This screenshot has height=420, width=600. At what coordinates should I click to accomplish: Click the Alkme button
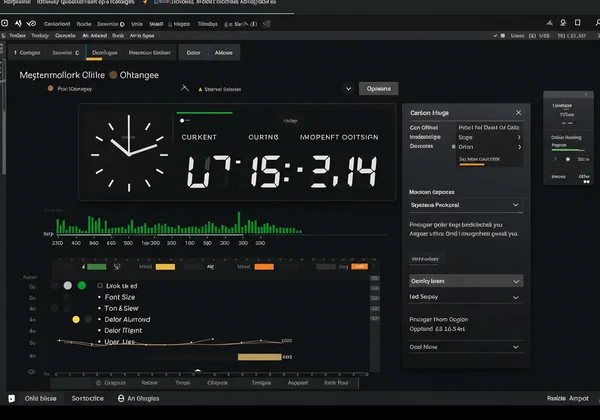(x=224, y=53)
